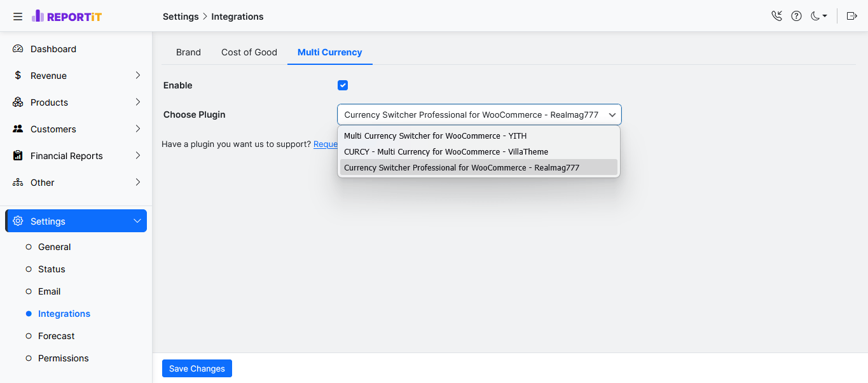This screenshot has height=383, width=868.
Task: Expand the Customers menu chevron
Action: pos(138,129)
